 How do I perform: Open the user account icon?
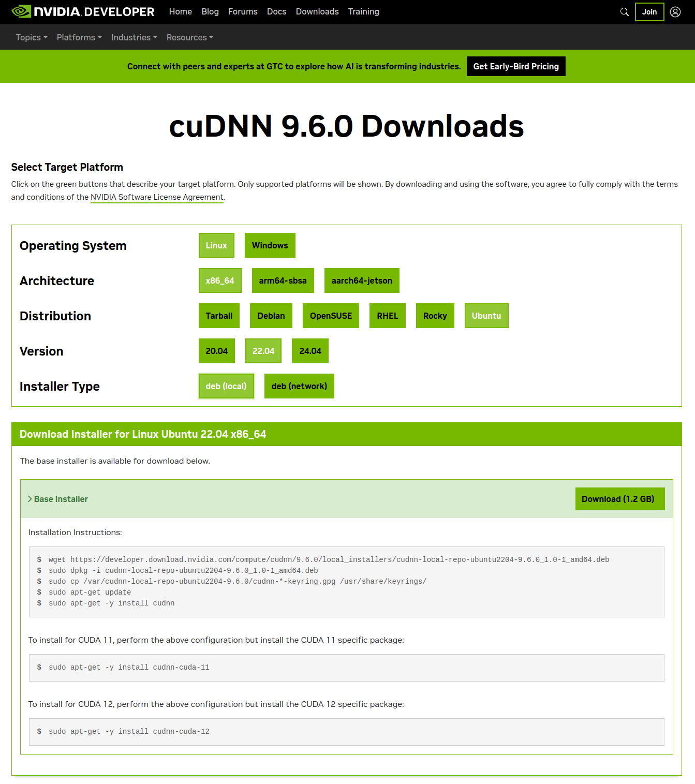coord(675,12)
